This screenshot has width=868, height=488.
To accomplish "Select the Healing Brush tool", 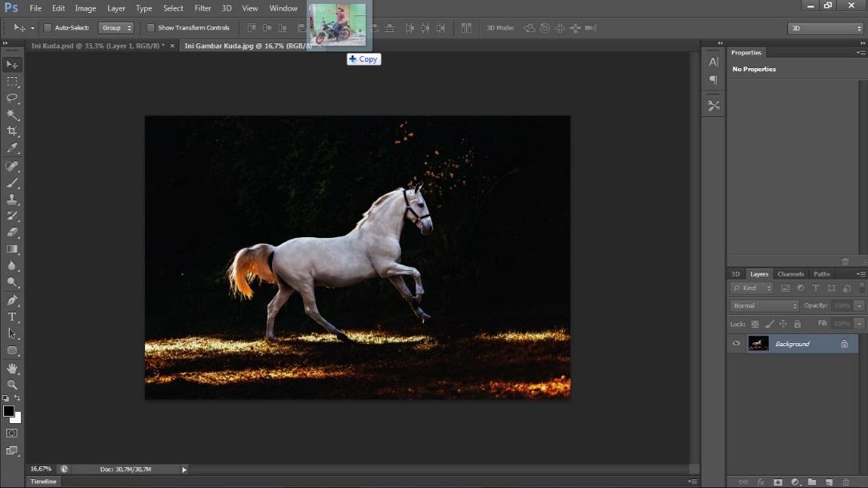I will point(12,166).
